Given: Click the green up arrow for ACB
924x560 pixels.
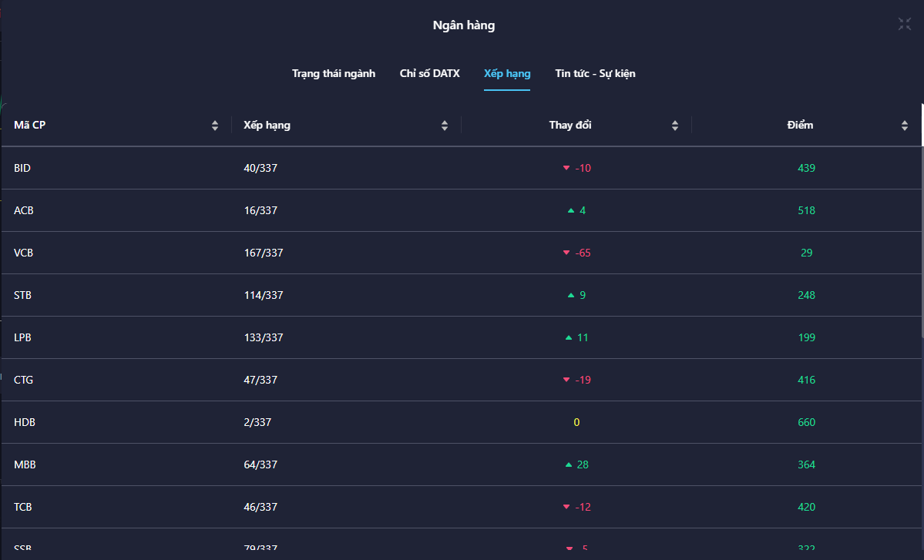Looking at the screenshot, I should pos(570,210).
